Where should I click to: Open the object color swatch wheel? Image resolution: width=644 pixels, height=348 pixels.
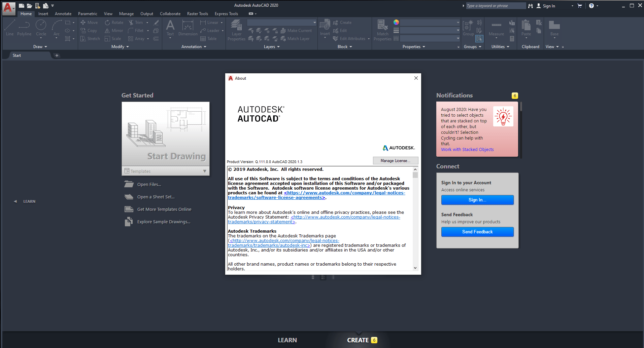pos(396,22)
